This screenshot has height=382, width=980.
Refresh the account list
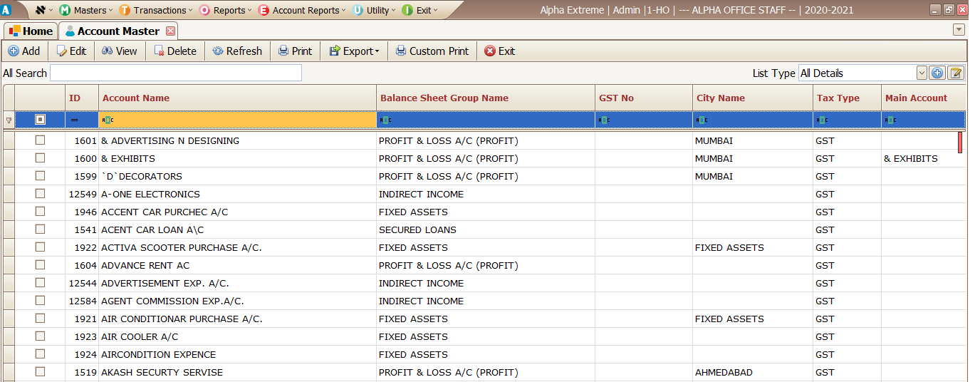click(237, 51)
